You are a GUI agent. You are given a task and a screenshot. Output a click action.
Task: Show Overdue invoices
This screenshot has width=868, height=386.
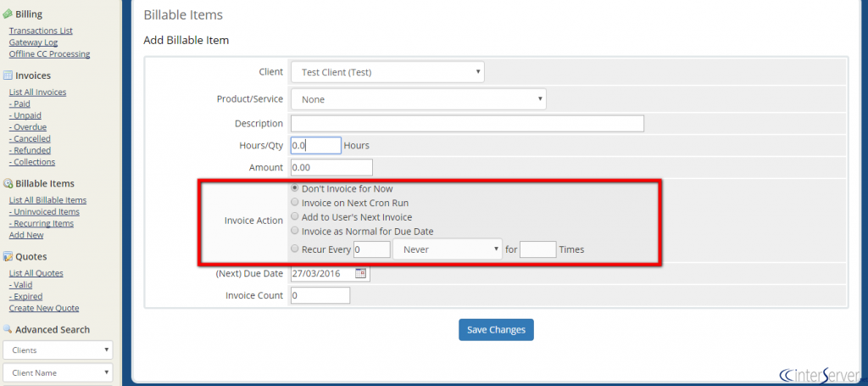(x=28, y=126)
